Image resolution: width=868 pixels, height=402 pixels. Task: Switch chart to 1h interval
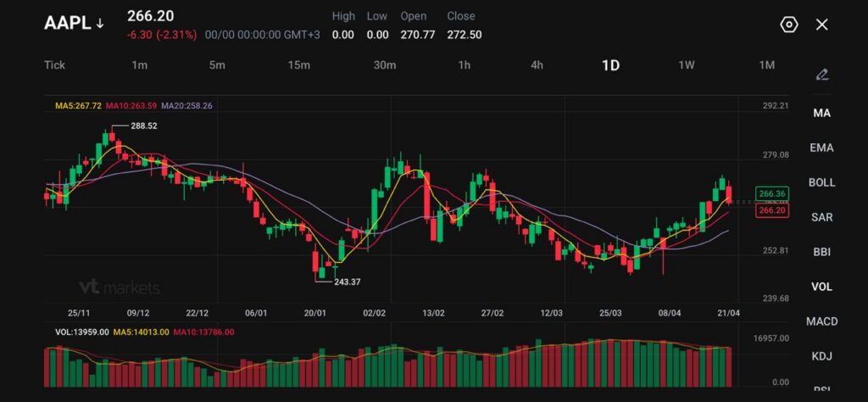(464, 65)
